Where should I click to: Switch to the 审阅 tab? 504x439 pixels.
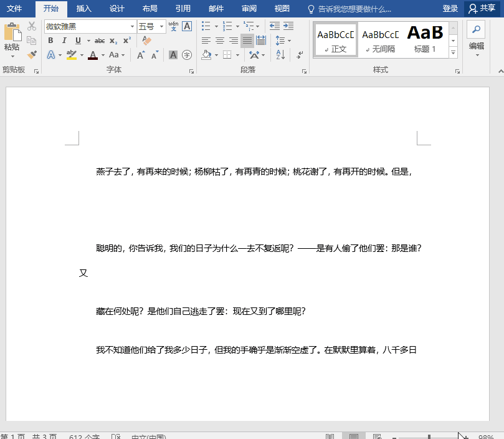tap(249, 9)
